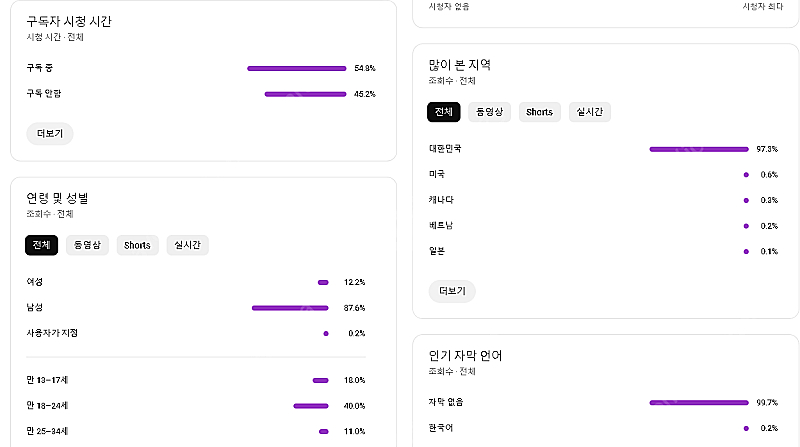The width and height of the screenshot is (800, 447).
Task: Click the 만 18–24세 age bar
Action: [311, 406]
